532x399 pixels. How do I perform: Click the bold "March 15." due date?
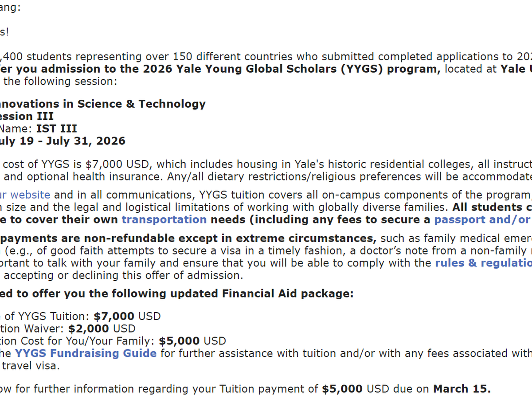click(x=462, y=389)
